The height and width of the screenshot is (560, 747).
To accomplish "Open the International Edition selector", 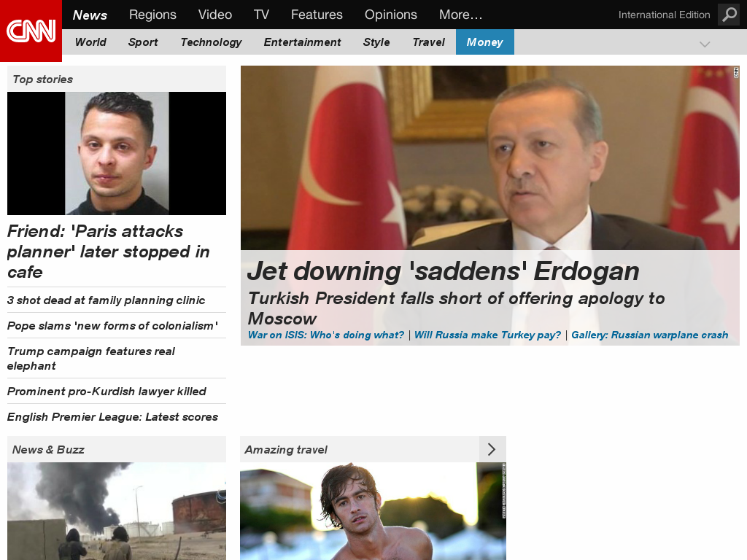I will click(x=664, y=15).
